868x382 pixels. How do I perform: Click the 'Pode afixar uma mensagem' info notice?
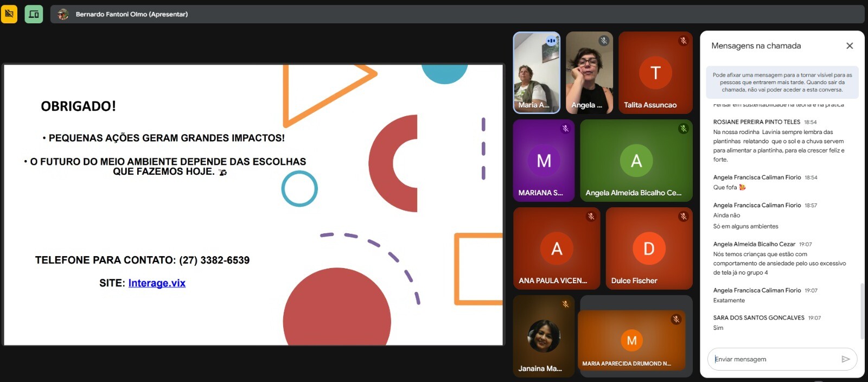click(x=782, y=82)
